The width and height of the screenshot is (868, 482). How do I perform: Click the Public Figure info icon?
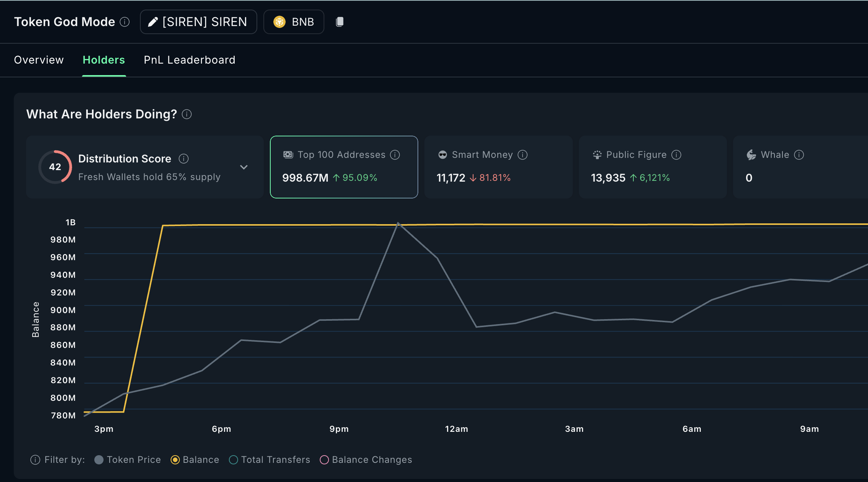676,155
